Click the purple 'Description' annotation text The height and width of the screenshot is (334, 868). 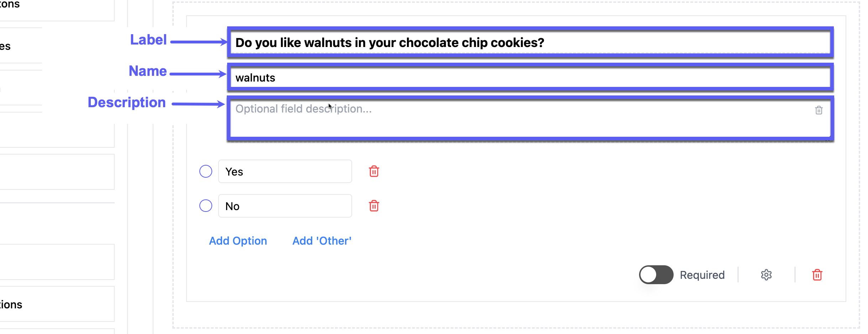127,102
